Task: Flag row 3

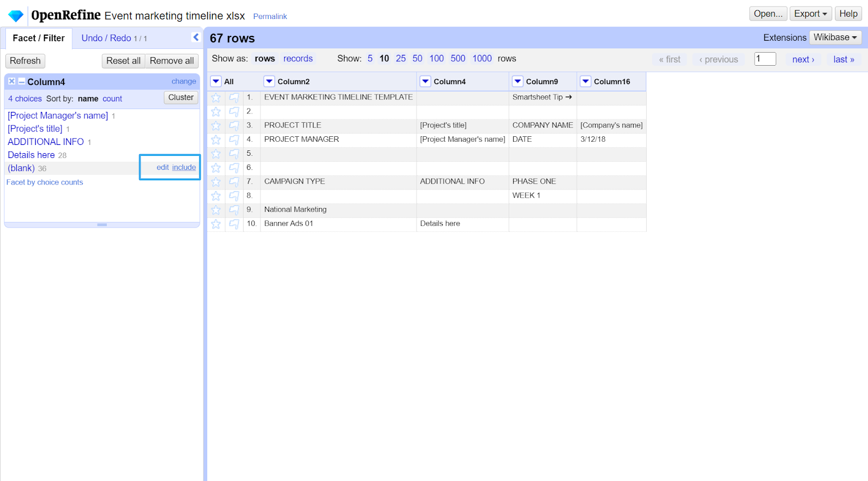Action: pos(234,126)
